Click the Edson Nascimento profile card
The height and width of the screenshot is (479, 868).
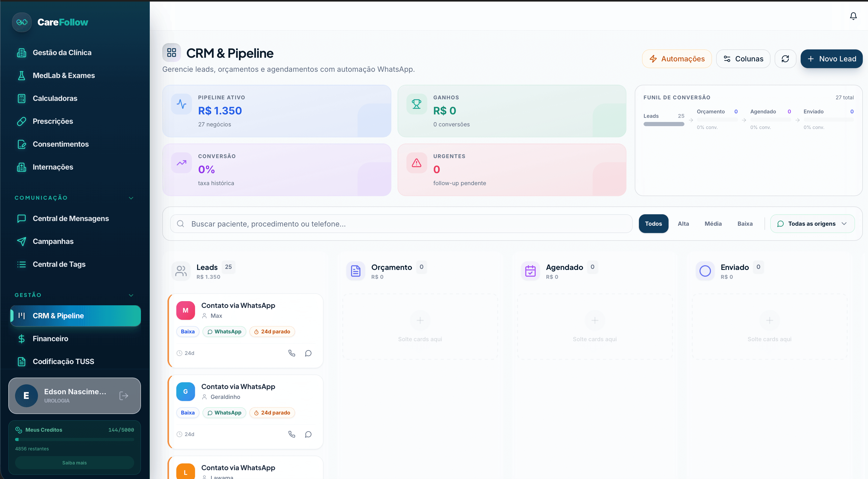coord(74,396)
